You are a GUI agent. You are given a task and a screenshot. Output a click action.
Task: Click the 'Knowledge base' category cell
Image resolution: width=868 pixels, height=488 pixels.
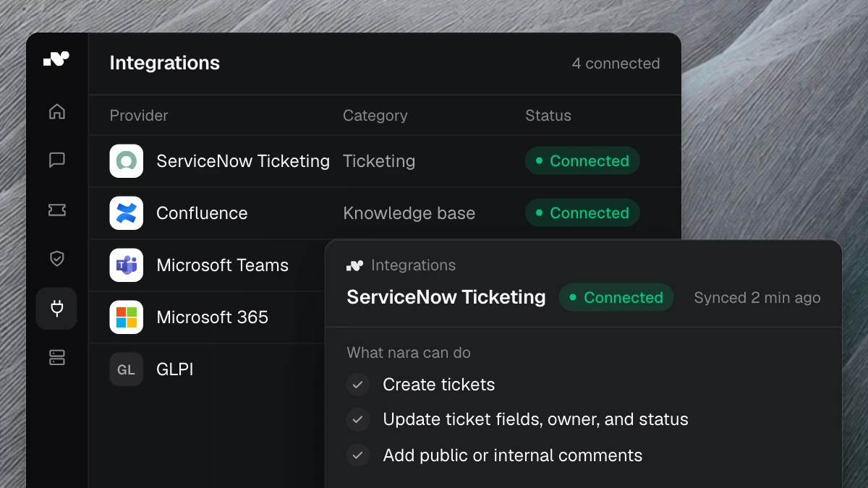[x=409, y=213]
